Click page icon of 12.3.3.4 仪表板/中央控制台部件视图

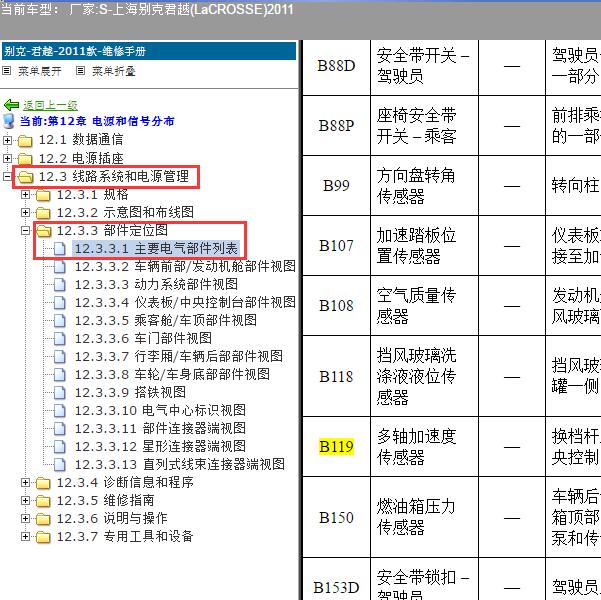click(59, 303)
